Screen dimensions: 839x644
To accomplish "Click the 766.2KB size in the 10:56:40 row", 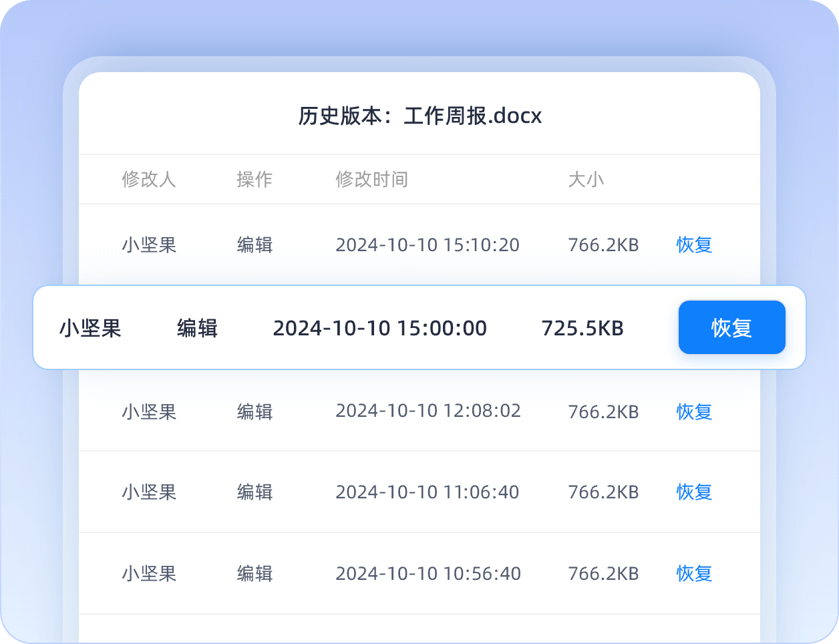I will 603,574.
